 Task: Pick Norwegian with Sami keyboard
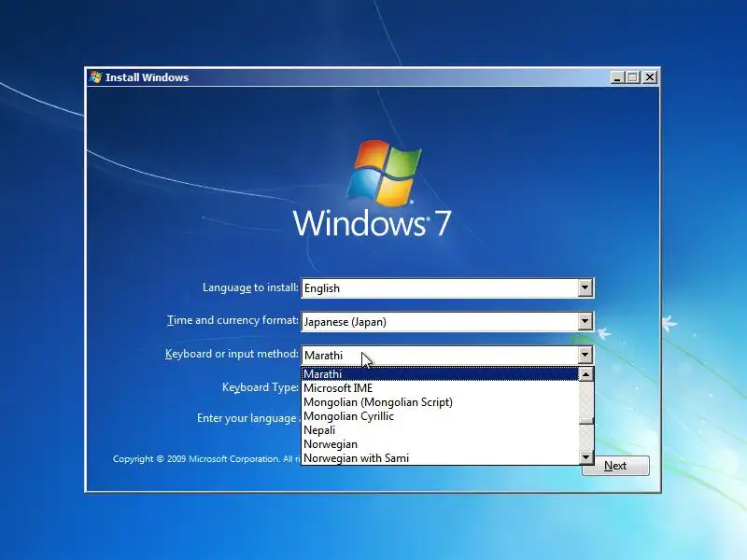tap(440, 458)
